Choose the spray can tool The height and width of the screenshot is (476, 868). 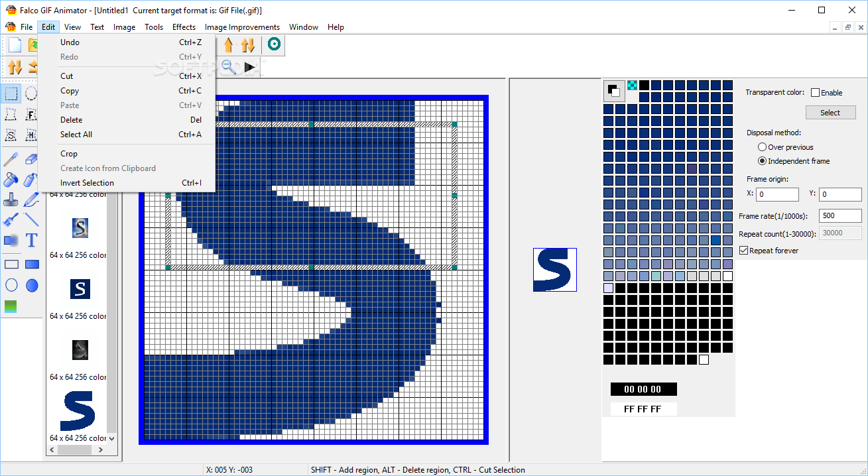tap(31, 180)
